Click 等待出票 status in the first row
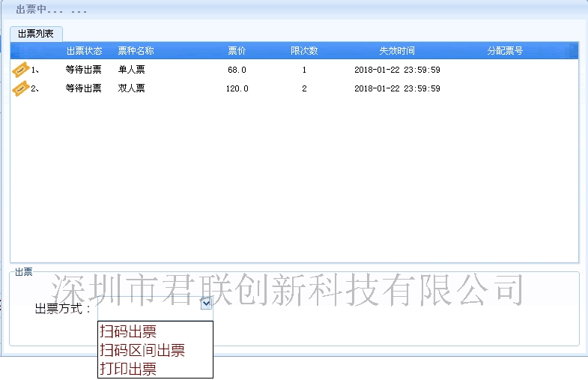 (x=83, y=70)
